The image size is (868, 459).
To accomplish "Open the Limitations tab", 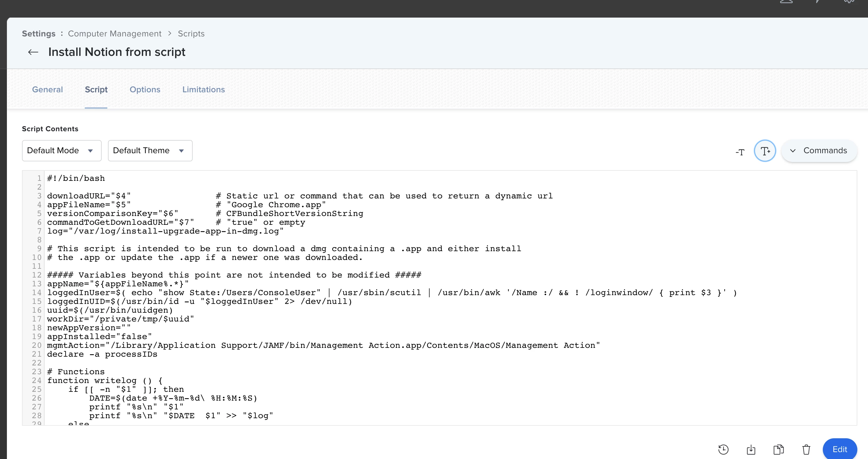I will tap(204, 89).
